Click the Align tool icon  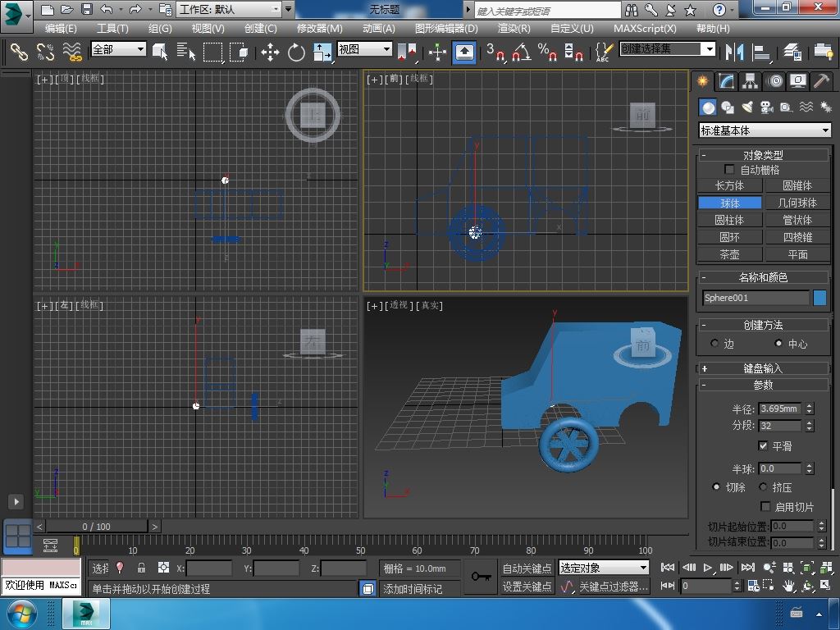pyautogui.click(x=761, y=52)
